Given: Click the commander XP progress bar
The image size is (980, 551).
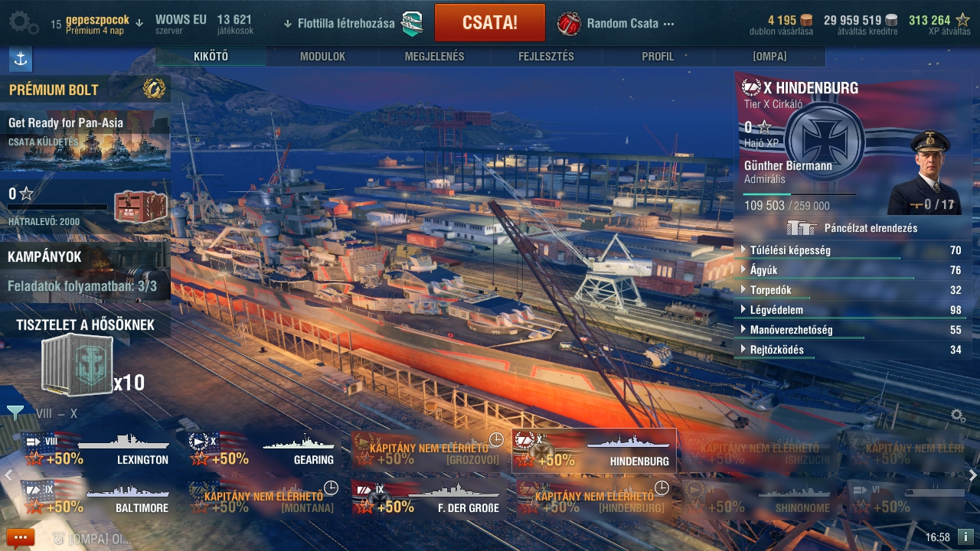Looking at the screenshot, I should (x=799, y=194).
